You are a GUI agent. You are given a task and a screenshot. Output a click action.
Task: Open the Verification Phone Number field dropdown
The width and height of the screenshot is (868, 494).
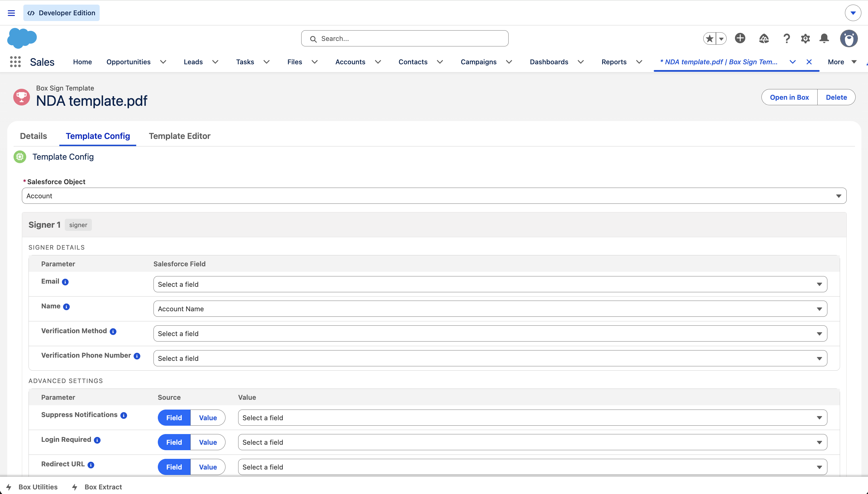(490, 358)
